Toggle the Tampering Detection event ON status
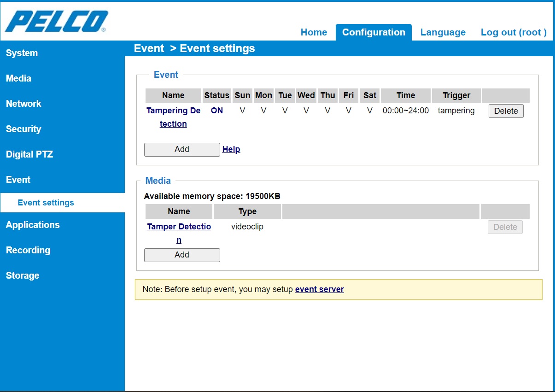Viewport: 555px width, 392px height. click(x=216, y=111)
